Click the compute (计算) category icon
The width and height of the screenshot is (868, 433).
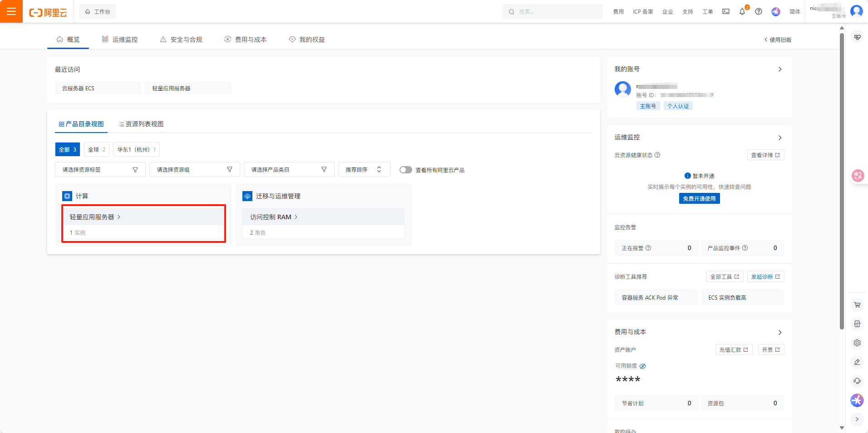coord(67,196)
